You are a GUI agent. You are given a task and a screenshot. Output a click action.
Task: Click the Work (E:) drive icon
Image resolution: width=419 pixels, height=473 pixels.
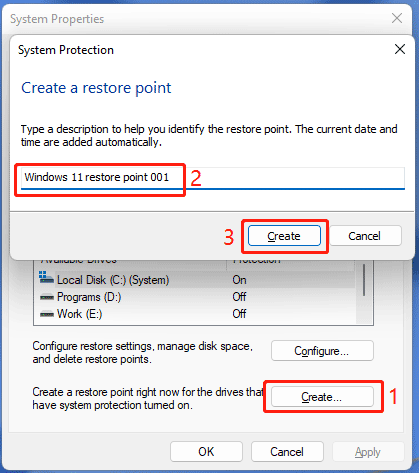(x=46, y=314)
